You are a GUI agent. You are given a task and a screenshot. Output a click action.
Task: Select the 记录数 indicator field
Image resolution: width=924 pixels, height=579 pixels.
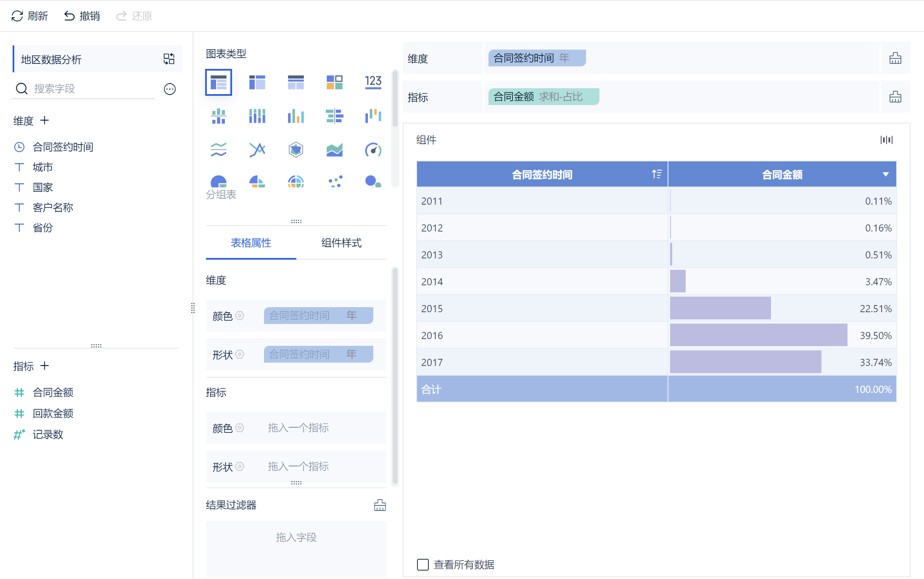click(x=48, y=434)
